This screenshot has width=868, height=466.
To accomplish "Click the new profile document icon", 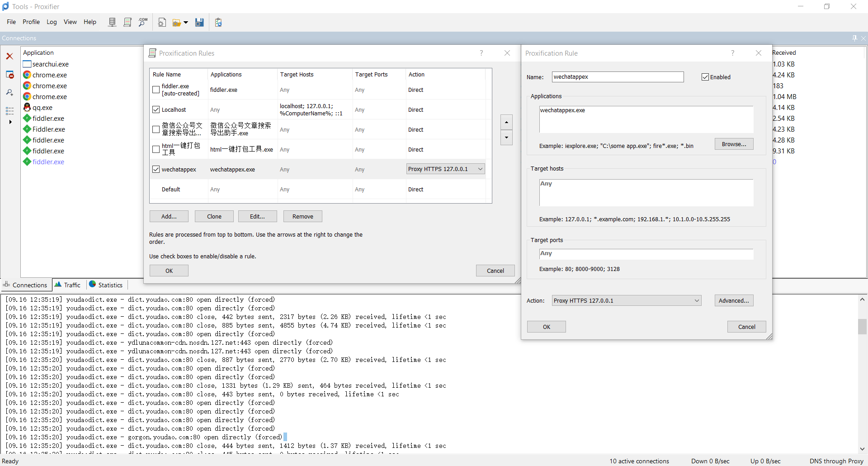I will pos(162,22).
